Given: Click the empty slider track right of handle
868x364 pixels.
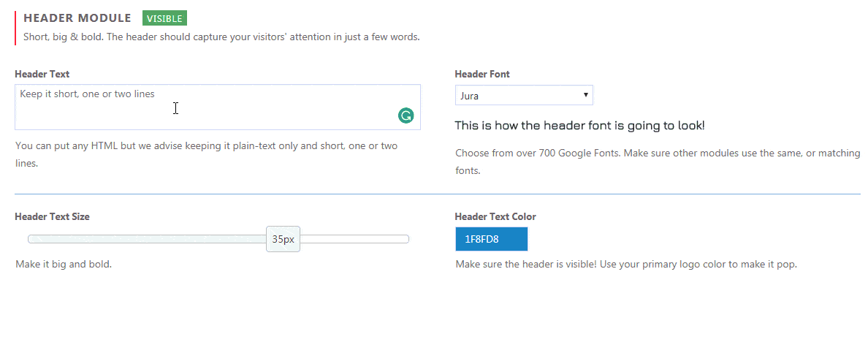Looking at the screenshot, I should 354,239.
